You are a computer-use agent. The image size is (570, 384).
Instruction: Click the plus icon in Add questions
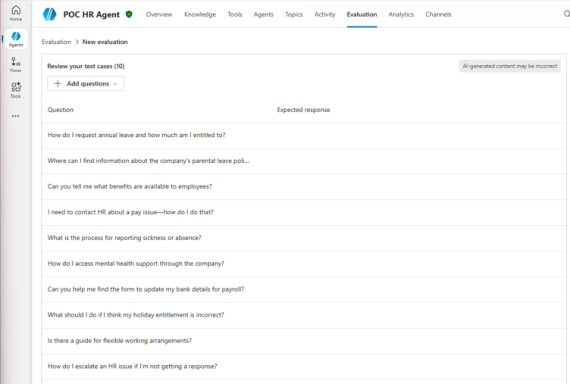(x=57, y=84)
